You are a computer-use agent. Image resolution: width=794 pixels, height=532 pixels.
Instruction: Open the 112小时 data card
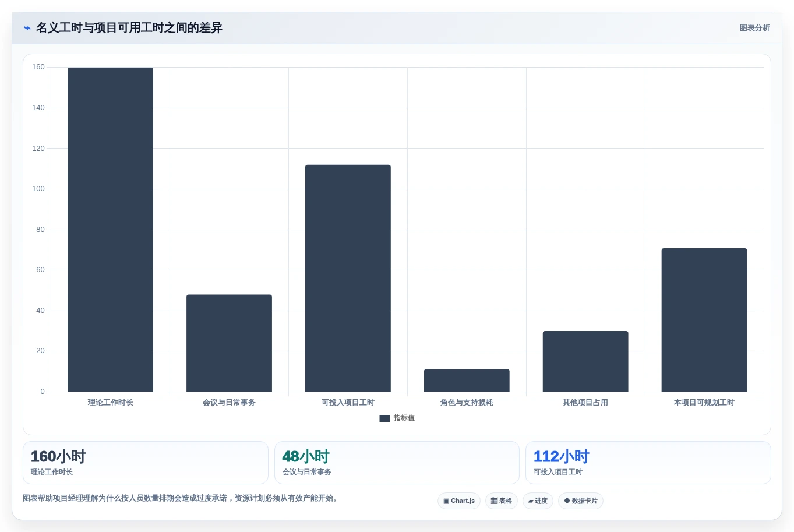[648, 463]
